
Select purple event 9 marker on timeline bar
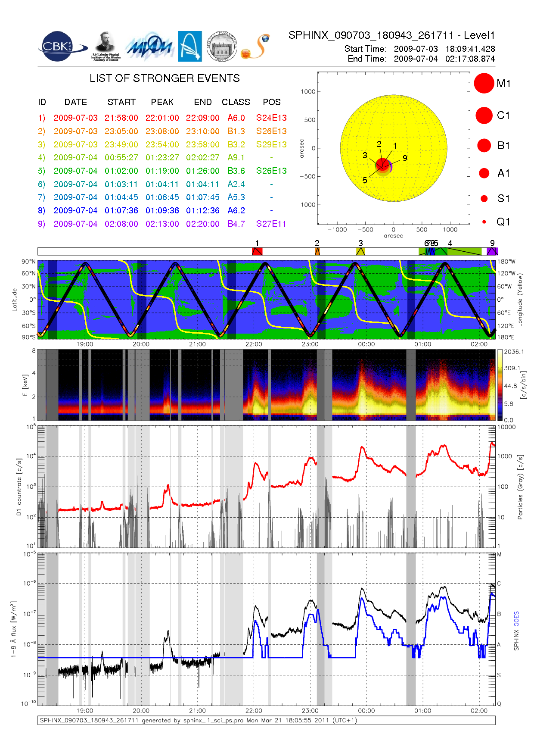[x=492, y=251]
